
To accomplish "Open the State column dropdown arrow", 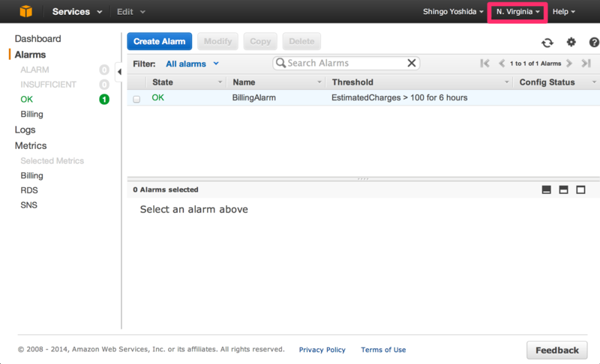I will [x=220, y=82].
